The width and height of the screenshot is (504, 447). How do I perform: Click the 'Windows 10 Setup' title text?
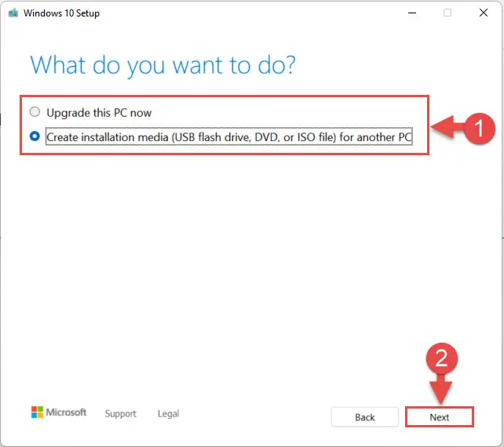pyautogui.click(x=61, y=13)
